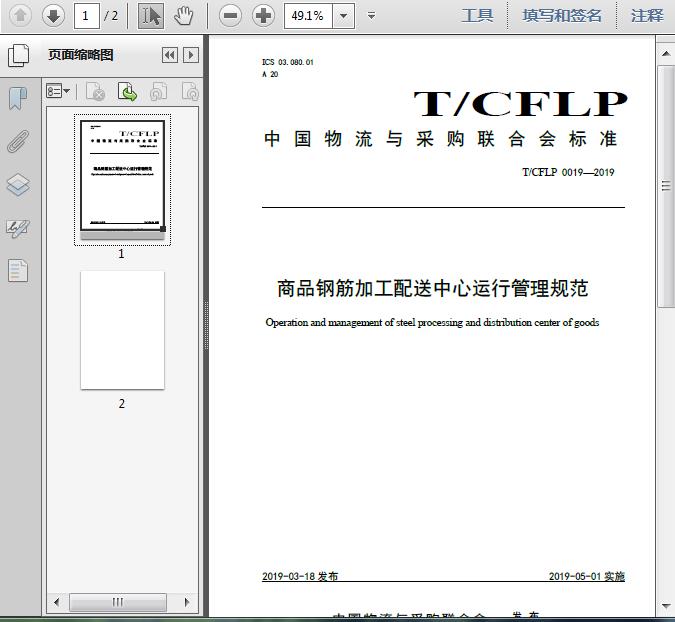
Task: Zoom out with the minus button
Action: click(230, 16)
